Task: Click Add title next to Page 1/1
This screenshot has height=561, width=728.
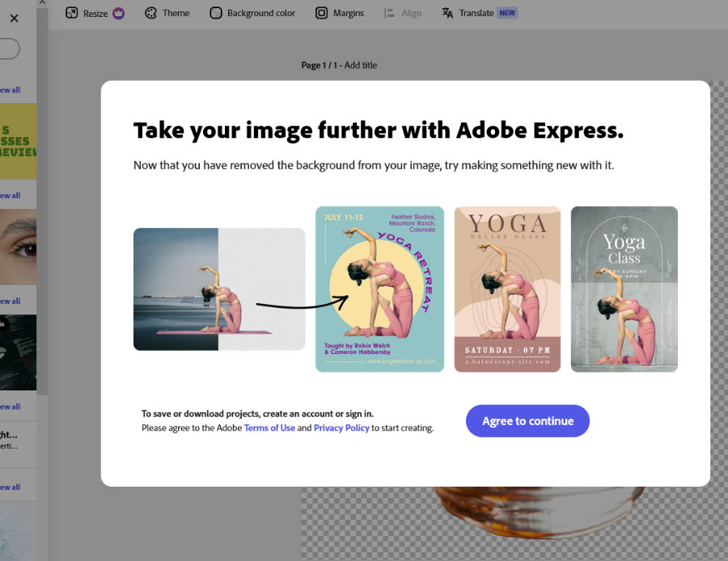Action: pos(360,65)
